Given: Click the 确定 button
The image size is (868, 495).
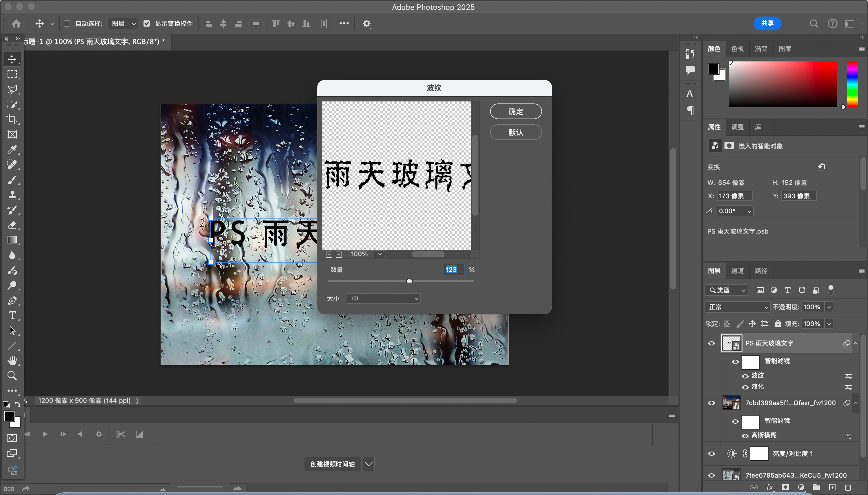Looking at the screenshot, I should tap(515, 112).
